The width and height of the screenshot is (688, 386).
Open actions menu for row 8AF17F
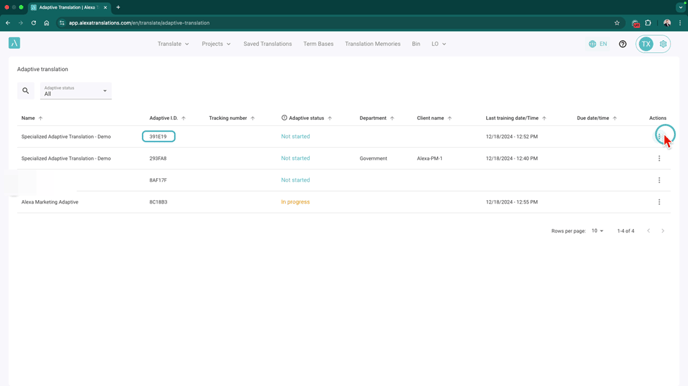coord(659,180)
